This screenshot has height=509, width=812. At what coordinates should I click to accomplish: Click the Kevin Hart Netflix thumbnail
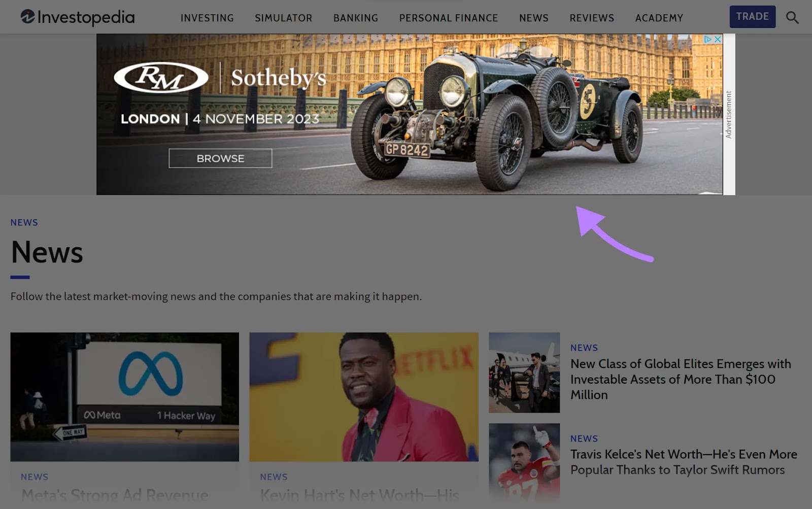(363, 397)
